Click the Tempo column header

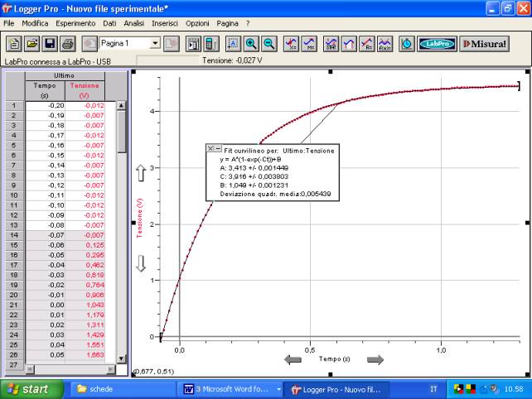[x=45, y=90]
